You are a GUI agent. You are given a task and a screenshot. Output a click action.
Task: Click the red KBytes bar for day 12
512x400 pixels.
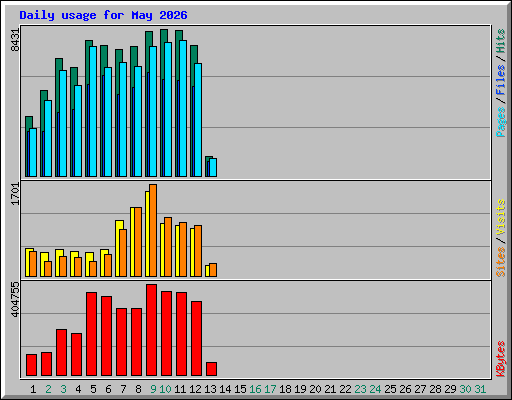click(196, 338)
